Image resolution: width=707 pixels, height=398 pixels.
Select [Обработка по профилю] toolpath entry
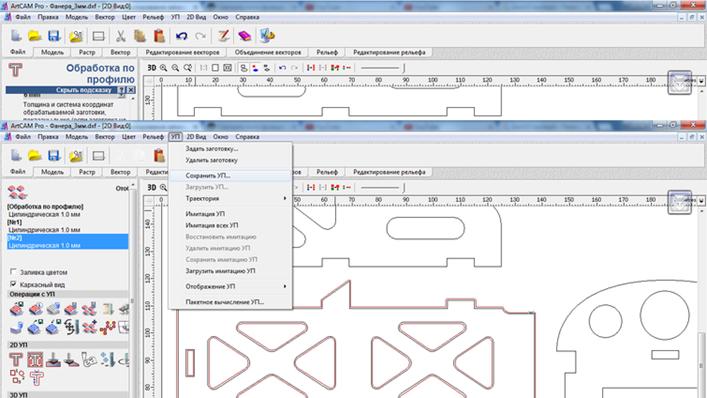[x=45, y=206]
